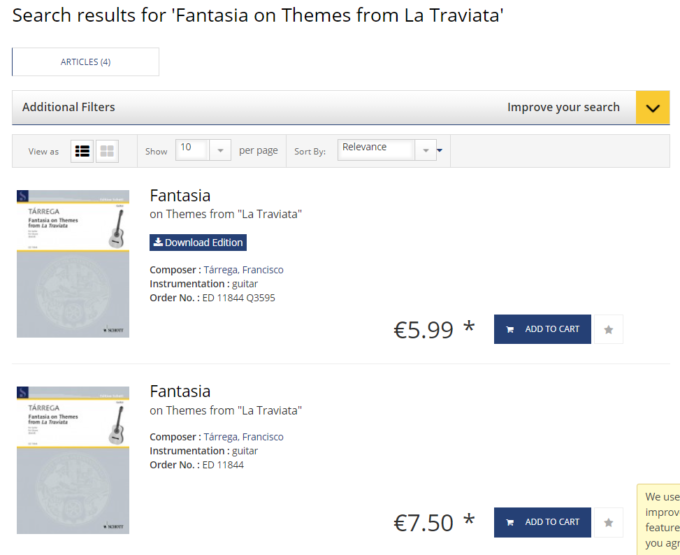Viewport: 680px width, 555px height.
Task: Click the sort direction arrow beside Relevance
Action: (x=440, y=151)
